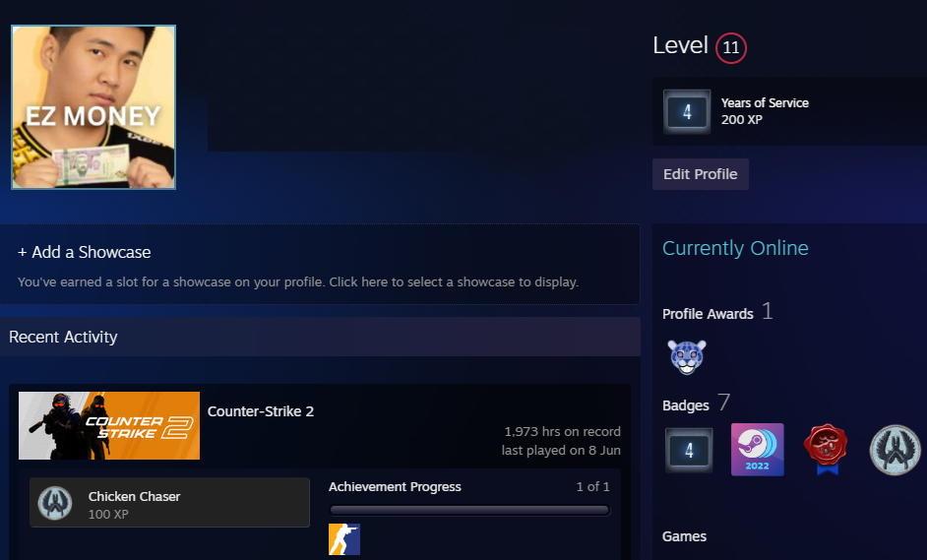Click the achievement progress bar
This screenshot has height=560, width=927.
pyautogui.click(x=469, y=511)
